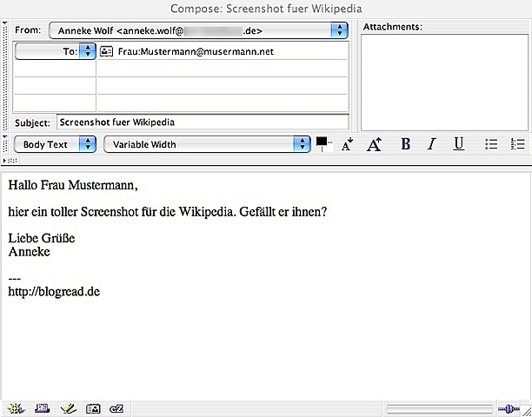Screen dimensions: 532x417
Task: Click the 'Liebe Grüße' line
Action: point(42,238)
